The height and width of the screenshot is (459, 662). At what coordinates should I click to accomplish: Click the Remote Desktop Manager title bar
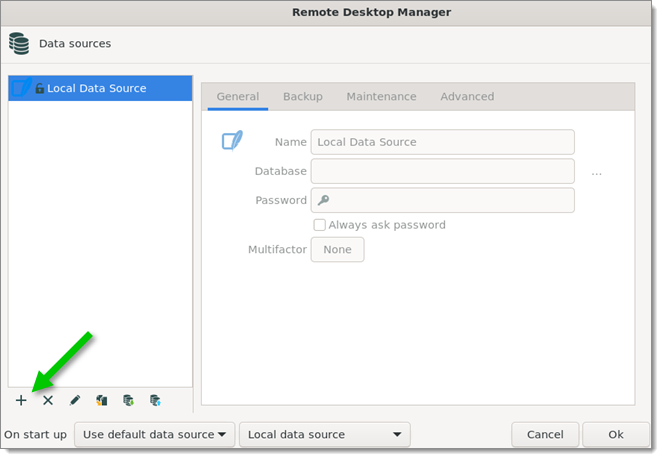(326, 13)
